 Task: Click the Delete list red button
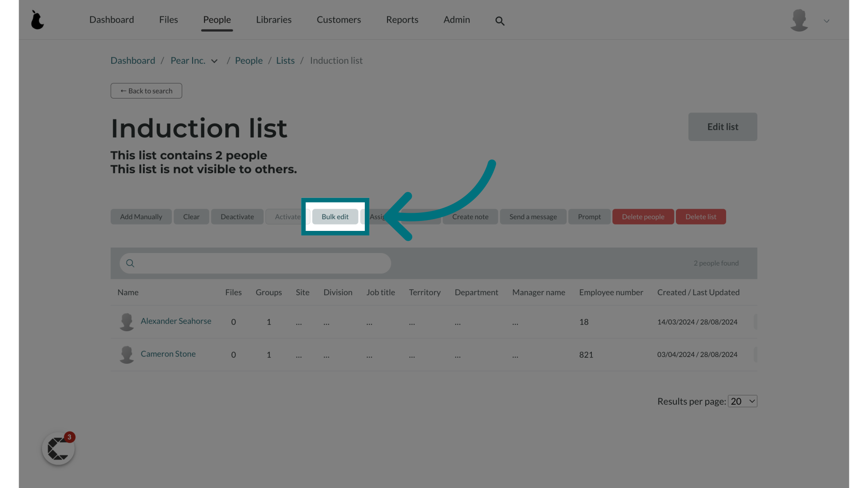[700, 216]
